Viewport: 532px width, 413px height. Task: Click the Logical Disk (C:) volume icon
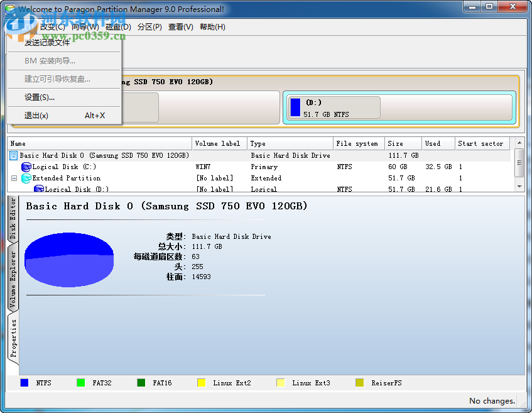click(x=26, y=167)
